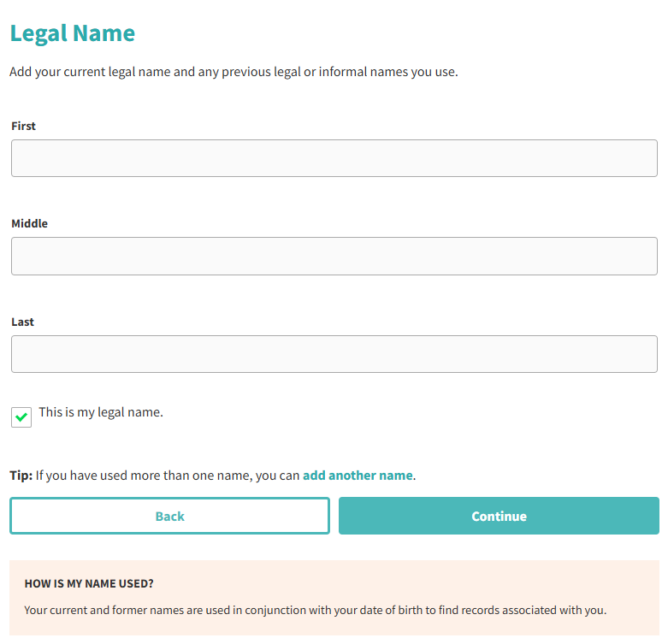Click the Continue button

point(499,516)
